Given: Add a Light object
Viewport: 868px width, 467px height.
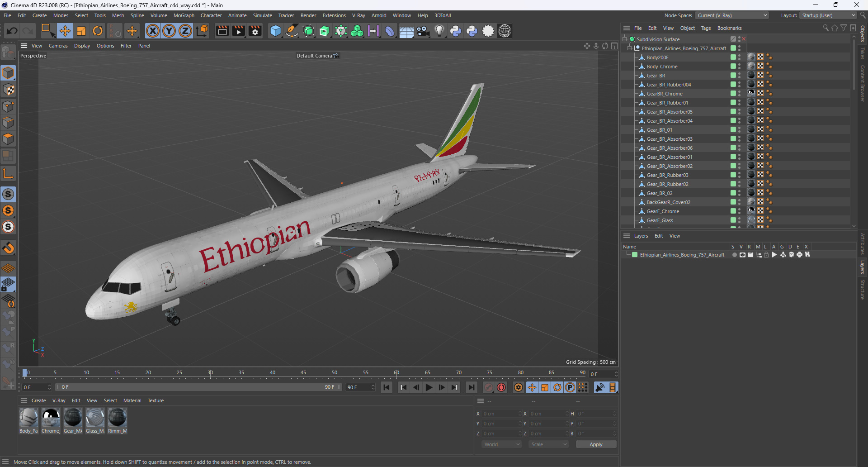Looking at the screenshot, I should pyautogui.click(x=439, y=31).
